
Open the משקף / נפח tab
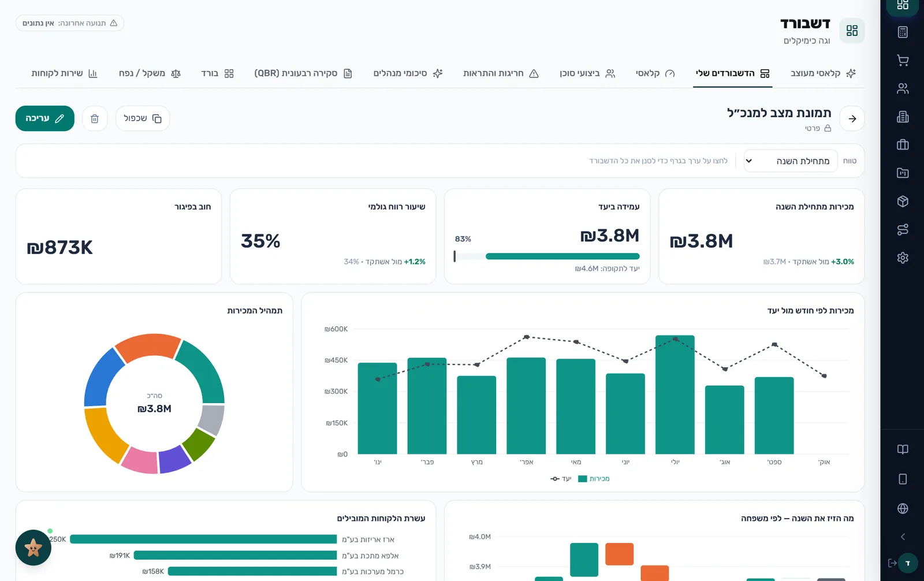pyautogui.click(x=150, y=73)
